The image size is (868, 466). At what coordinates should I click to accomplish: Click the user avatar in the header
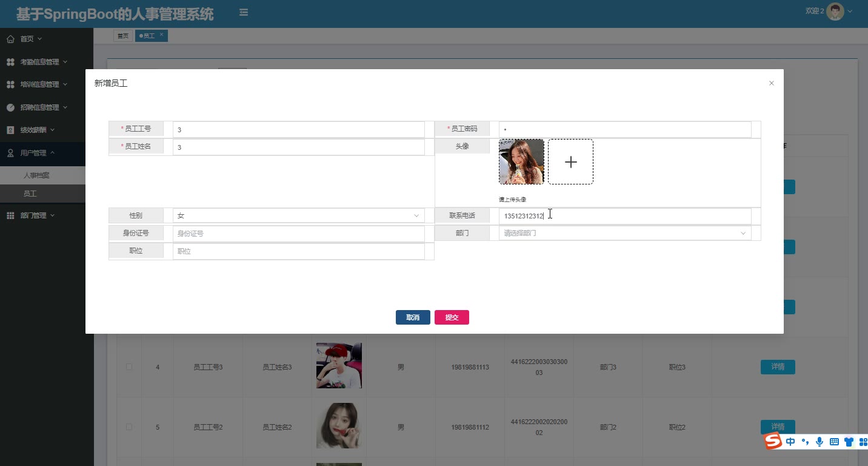coord(836,12)
